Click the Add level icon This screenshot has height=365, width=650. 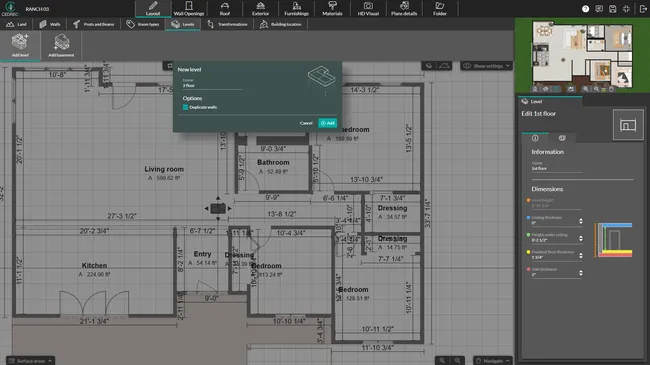(x=20, y=46)
